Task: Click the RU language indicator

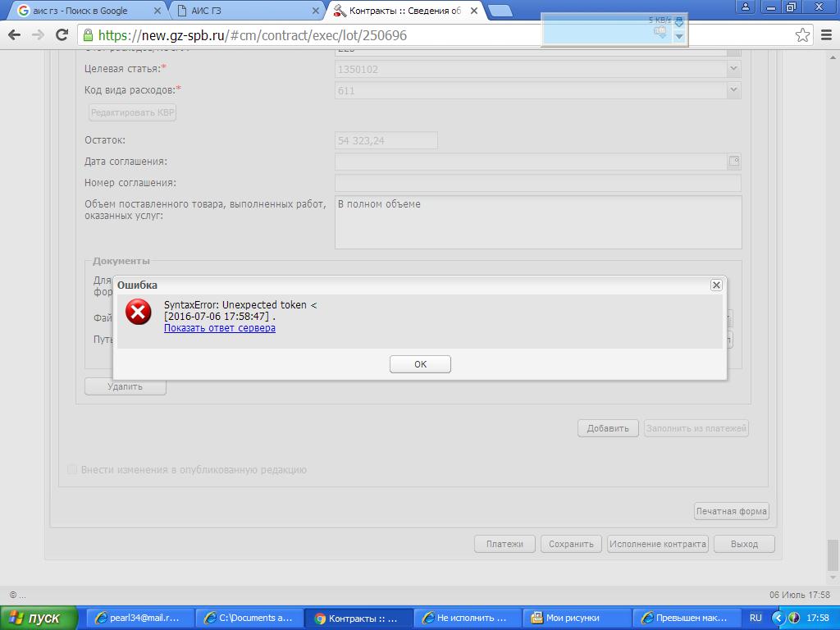Action: [756, 619]
